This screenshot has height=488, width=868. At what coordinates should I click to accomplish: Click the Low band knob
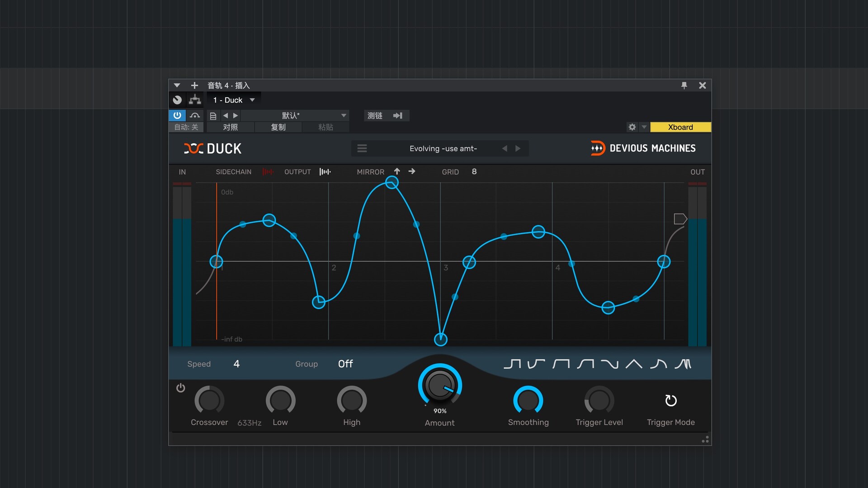coord(280,400)
